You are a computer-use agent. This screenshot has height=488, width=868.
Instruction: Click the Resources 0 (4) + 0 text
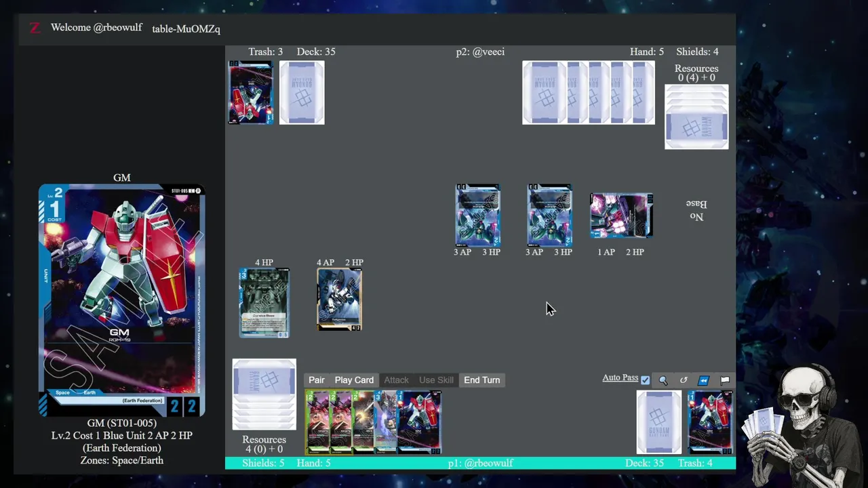pos(696,73)
